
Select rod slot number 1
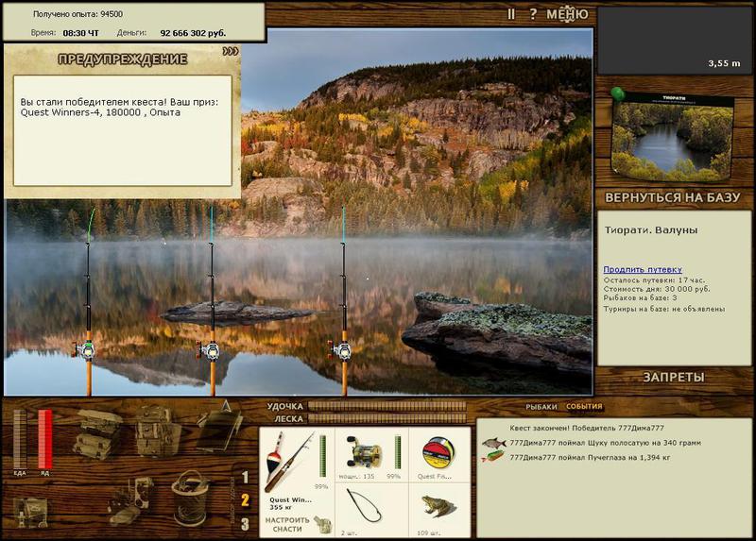tap(245, 478)
